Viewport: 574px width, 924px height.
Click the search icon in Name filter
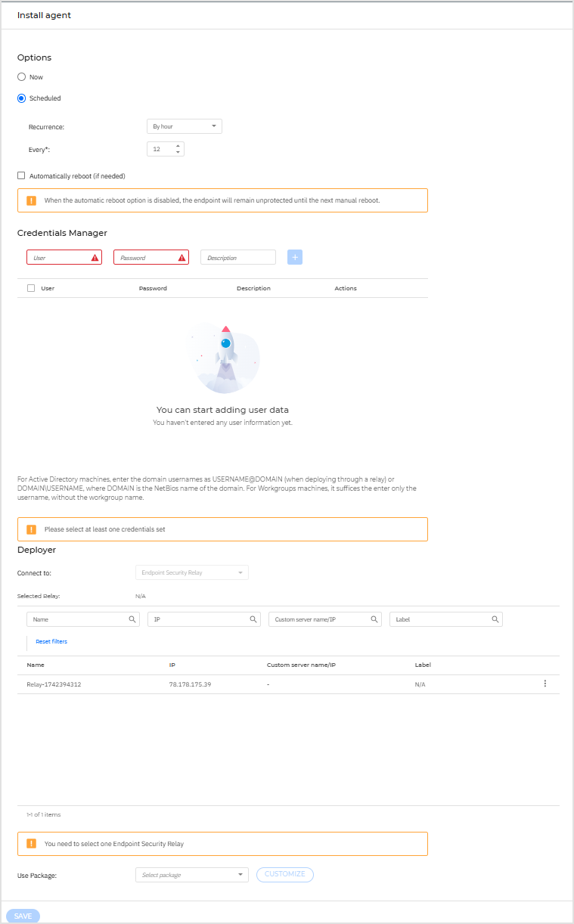[132, 619]
